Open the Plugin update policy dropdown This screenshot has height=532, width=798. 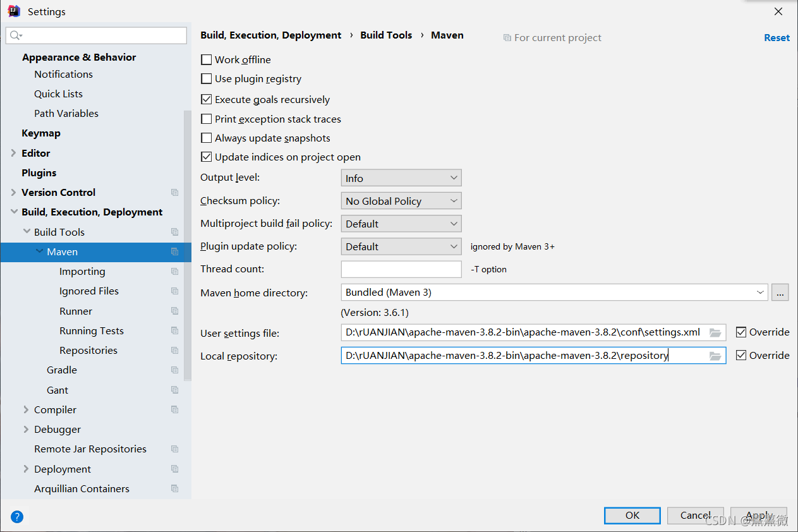pos(401,246)
